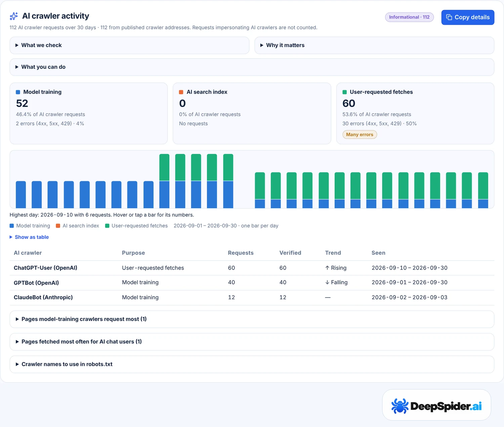Expand Pages model-training crawlers request most
Viewport: 504px width, 427px height.
[x=252, y=319]
